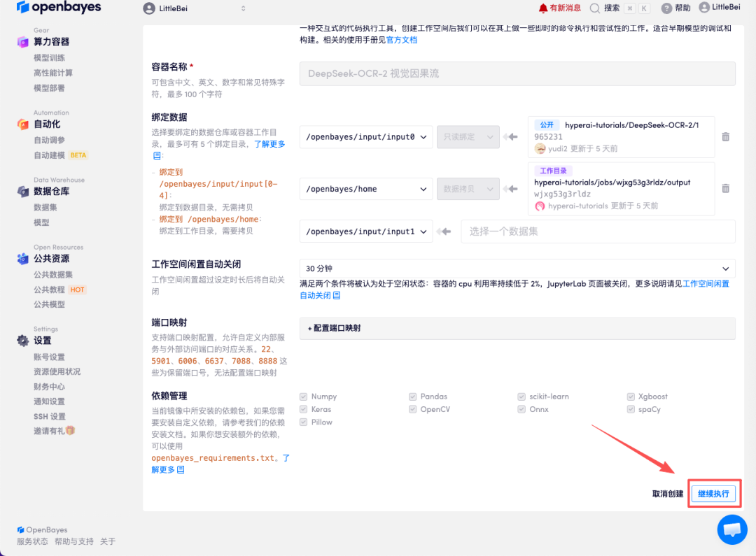The image size is (756, 556).
Task: Toggle the Pillow dependency checkbox
Action: [303, 422]
